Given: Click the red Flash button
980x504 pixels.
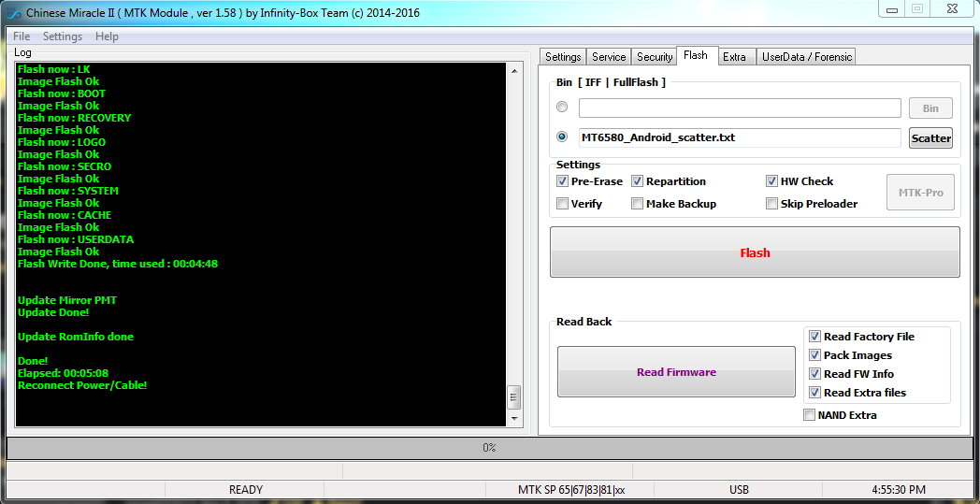Looking at the screenshot, I should [755, 252].
